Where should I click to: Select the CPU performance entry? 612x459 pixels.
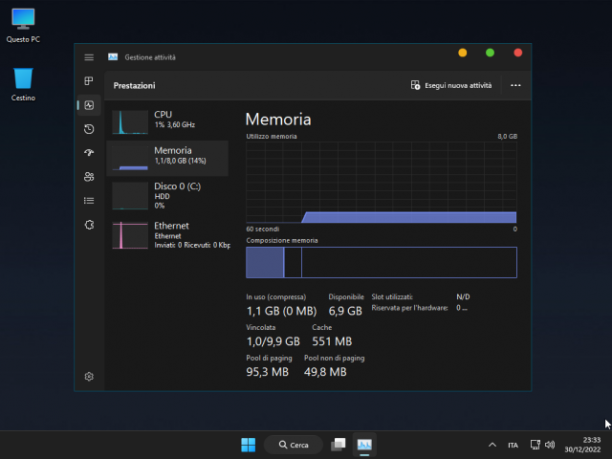click(x=167, y=122)
